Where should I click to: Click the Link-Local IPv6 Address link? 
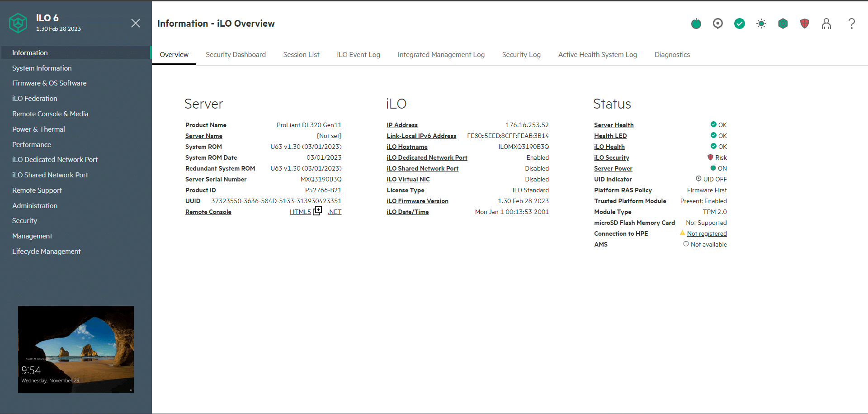click(421, 136)
